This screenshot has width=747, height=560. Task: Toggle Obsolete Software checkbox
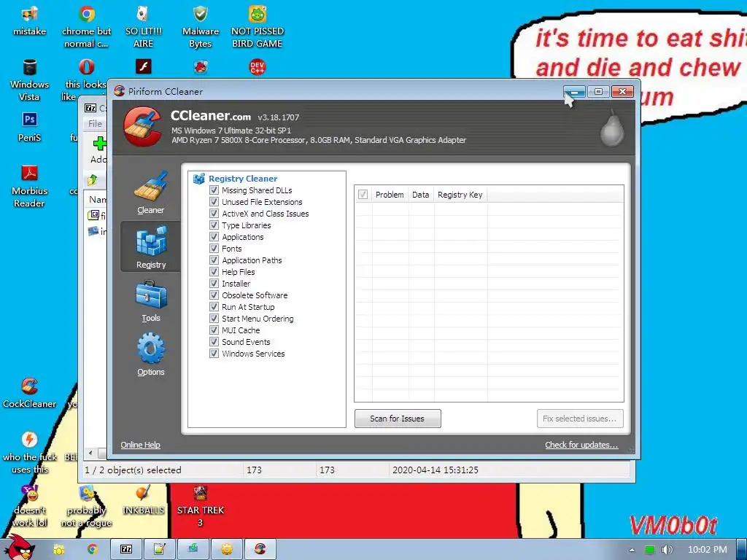[214, 295]
